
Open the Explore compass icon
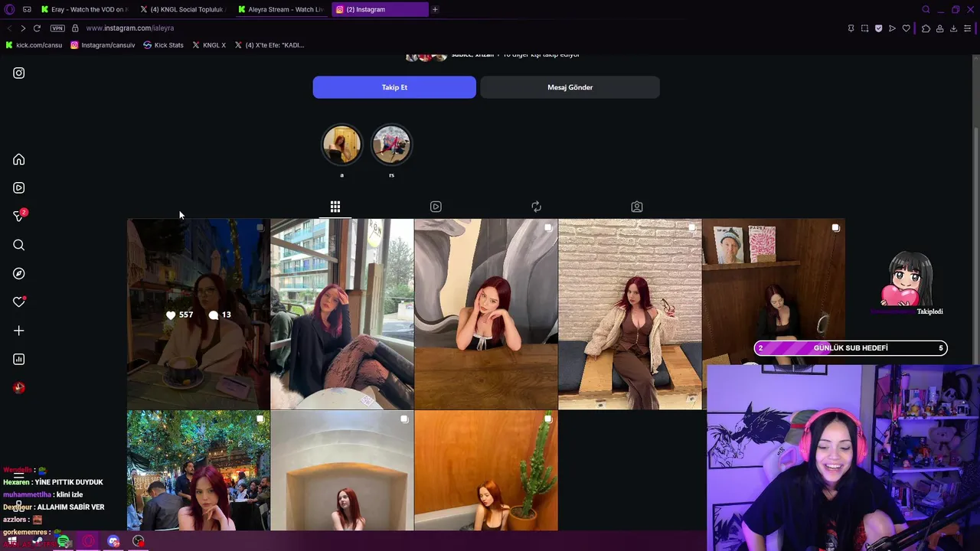point(19,273)
